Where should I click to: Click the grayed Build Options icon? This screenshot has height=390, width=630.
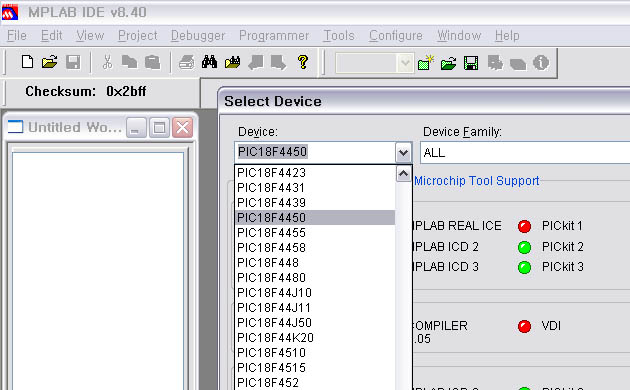(x=495, y=63)
